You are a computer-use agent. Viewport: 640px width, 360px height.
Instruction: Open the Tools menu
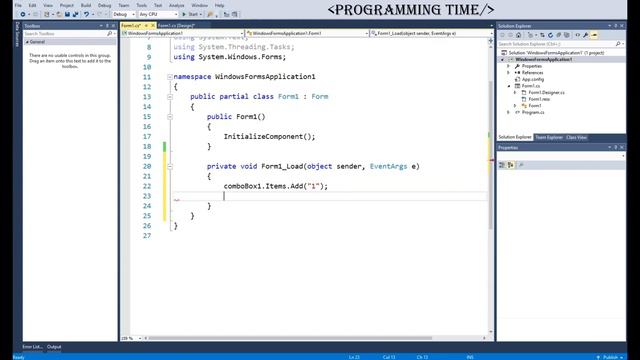pos(141,5)
